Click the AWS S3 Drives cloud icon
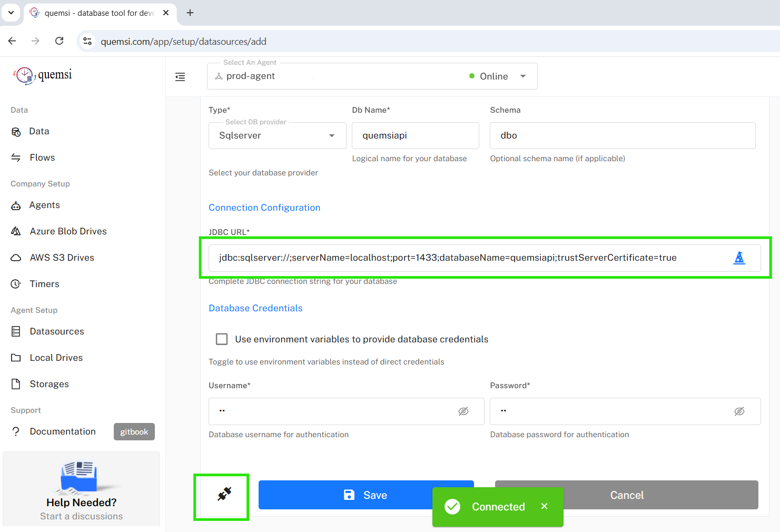780x532 pixels. coord(16,257)
